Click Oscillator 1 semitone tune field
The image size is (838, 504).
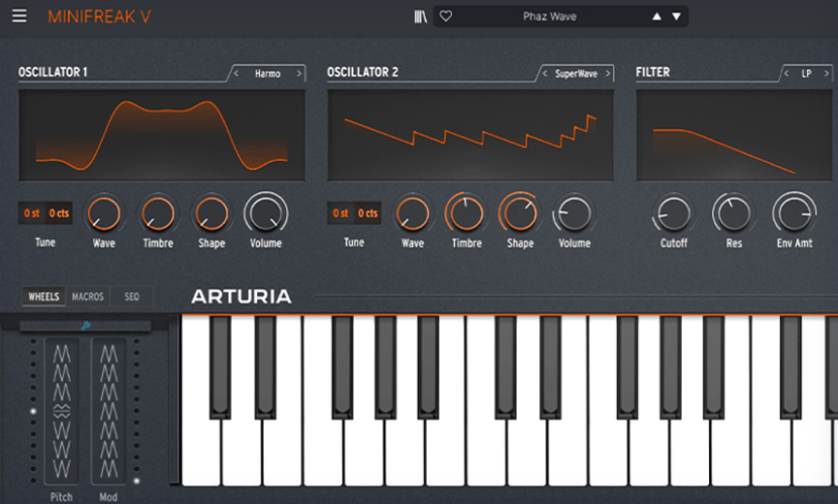(x=32, y=213)
